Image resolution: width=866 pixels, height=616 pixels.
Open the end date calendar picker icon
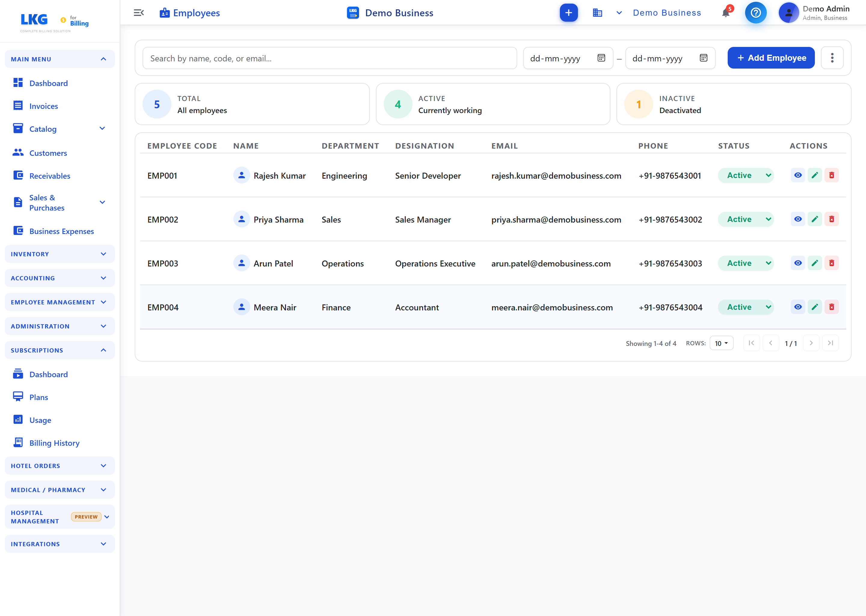(x=703, y=58)
